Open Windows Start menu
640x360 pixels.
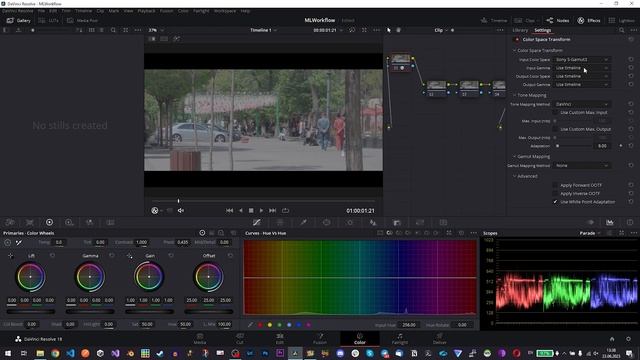[8, 353]
